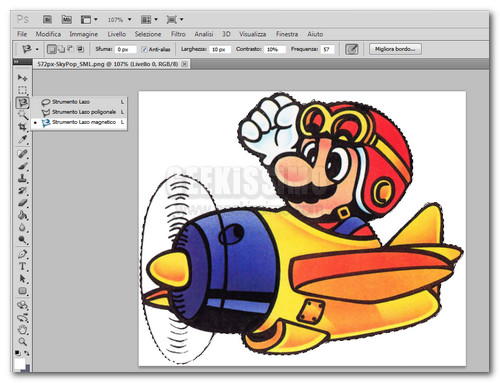This screenshot has width=500, height=383.
Task: Select the Hand tool
Action: pyautogui.click(x=22, y=330)
